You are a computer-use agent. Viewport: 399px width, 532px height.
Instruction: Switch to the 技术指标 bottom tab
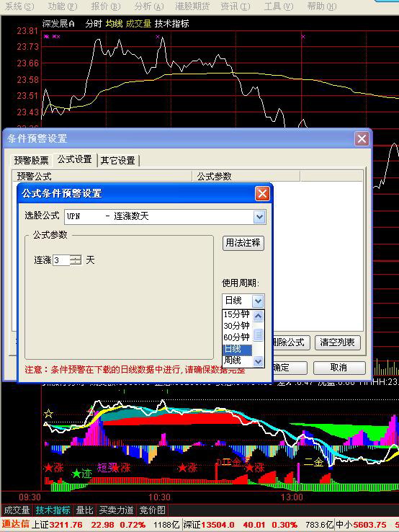tap(53, 510)
